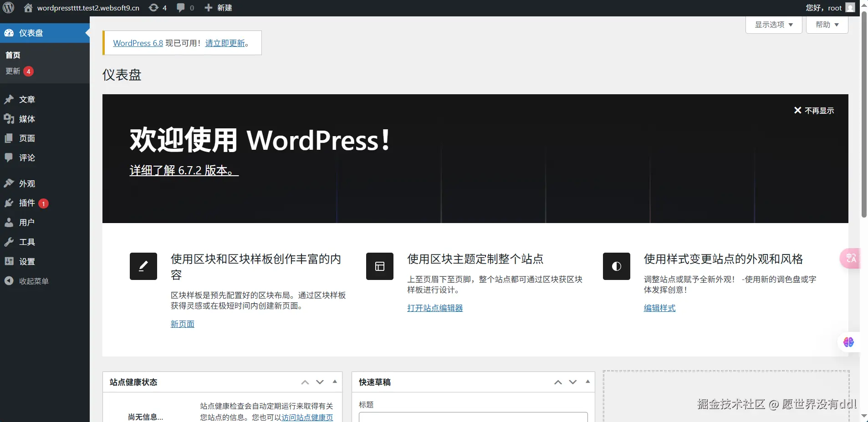Click the 请立即更新 update link
This screenshot has height=422, width=868.
point(225,43)
